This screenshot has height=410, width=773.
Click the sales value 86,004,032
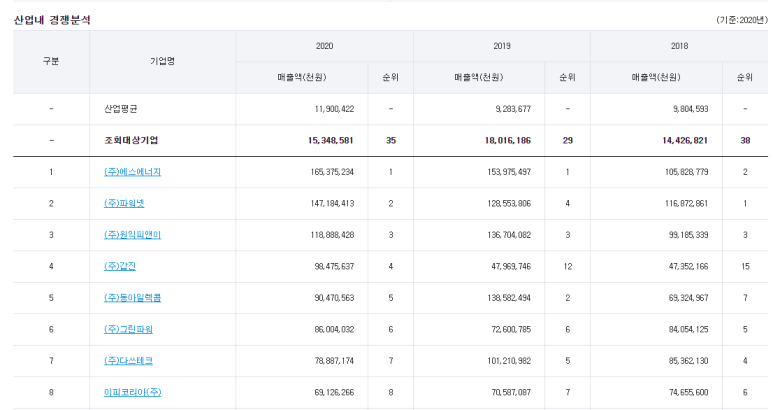click(334, 330)
